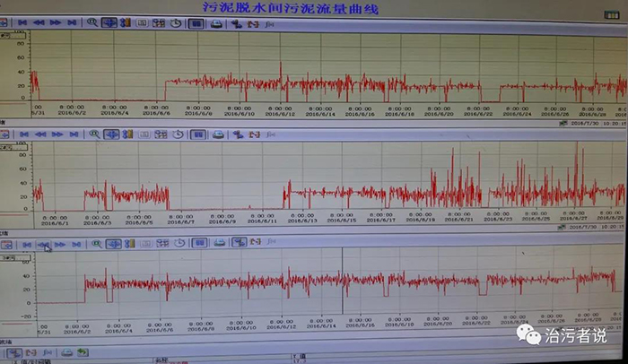
Task: Click previous record button in top chart toolbar
Action: click(38, 22)
